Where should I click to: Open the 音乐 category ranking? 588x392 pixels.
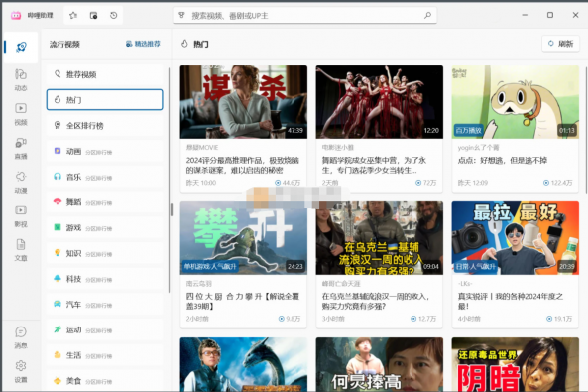[x=105, y=177]
